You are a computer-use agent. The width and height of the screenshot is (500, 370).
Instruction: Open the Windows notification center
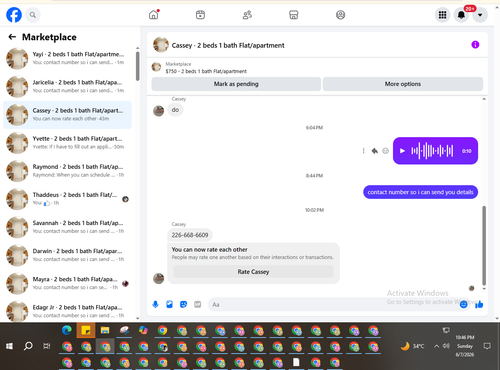pyautogui.click(x=487, y=346)
